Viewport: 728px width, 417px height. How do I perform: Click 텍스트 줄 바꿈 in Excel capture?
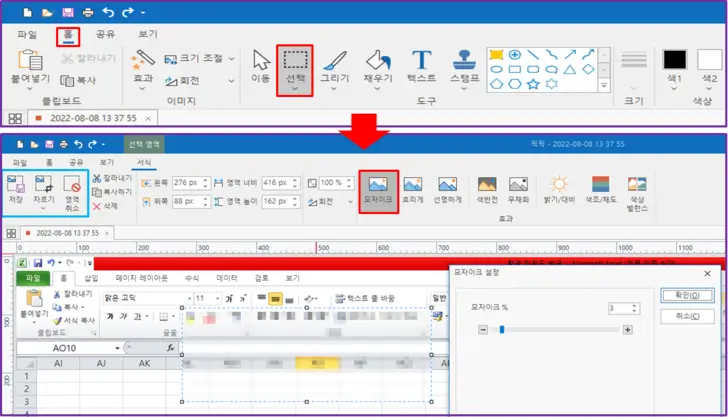[365, 299]
